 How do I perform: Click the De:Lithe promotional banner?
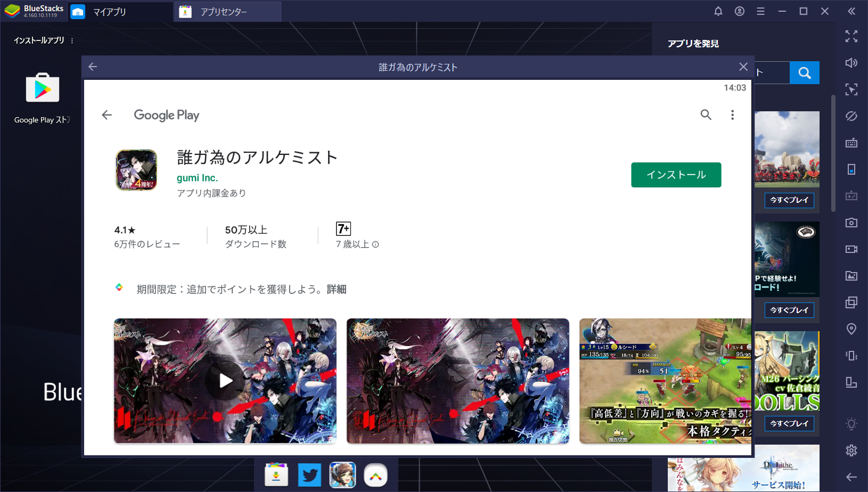point(743,469)
